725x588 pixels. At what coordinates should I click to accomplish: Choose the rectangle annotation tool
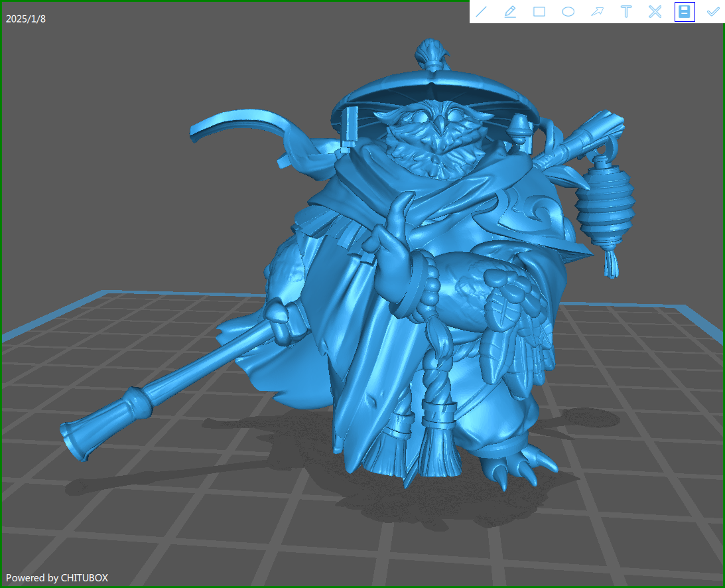coord(539,12)
